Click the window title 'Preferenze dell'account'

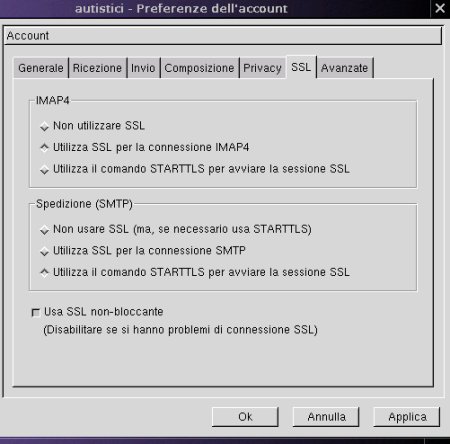212,9
